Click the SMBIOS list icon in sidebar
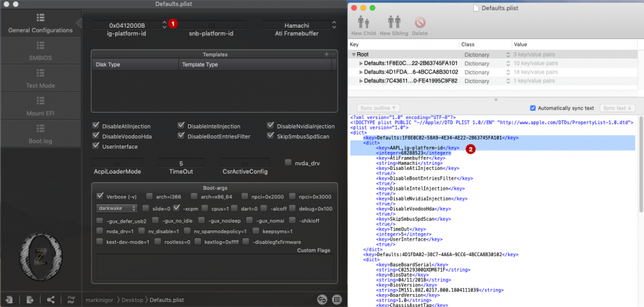Viewport: 644px width, 307px height. click(x=40, y=45)
